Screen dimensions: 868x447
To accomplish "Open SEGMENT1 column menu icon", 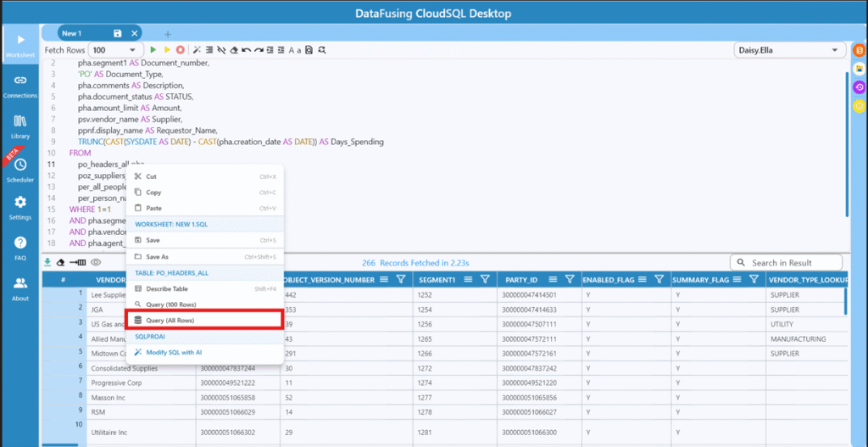I will 468,280.
